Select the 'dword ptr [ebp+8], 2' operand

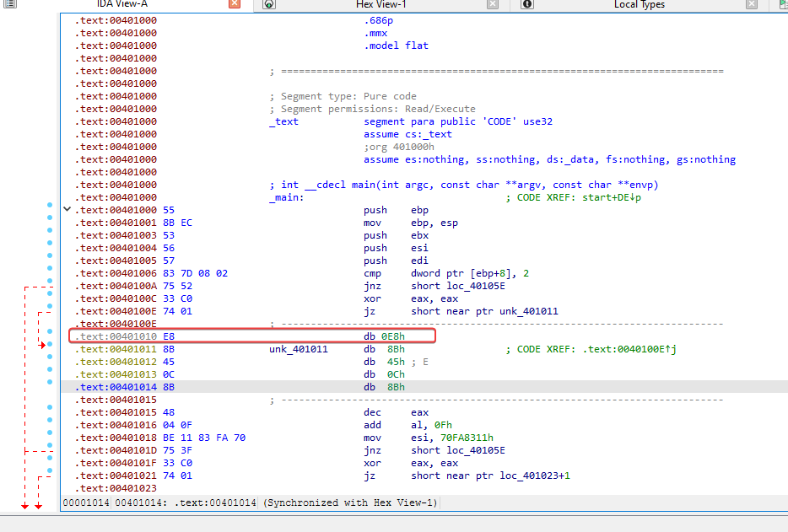469,273
